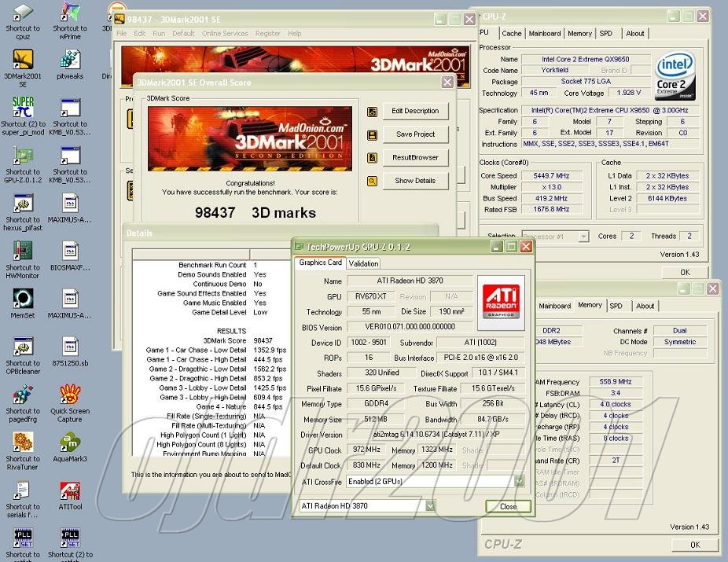Open the Edit menu in 3DMark2001

pos(140,34)
